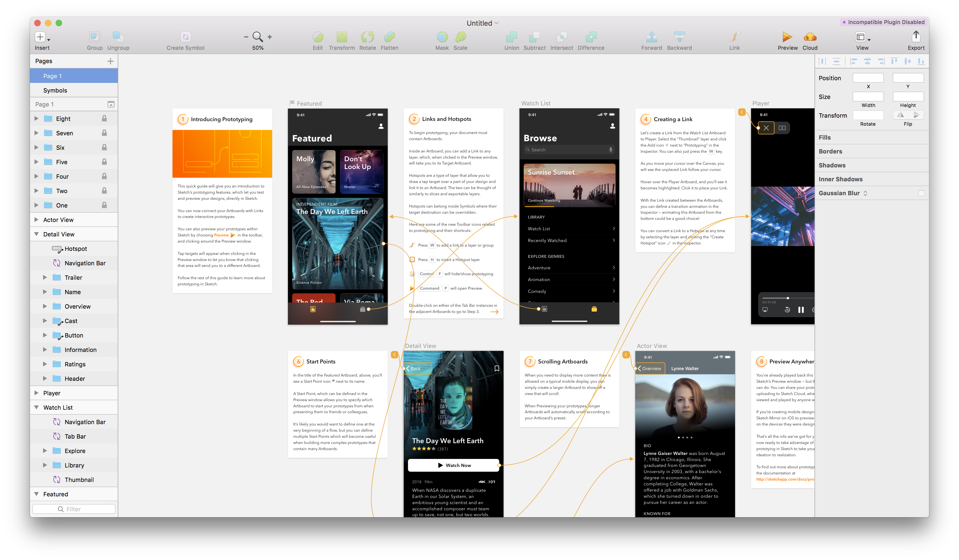
Task: Open the sketchapp.com docs link
Action: point(785,479)
